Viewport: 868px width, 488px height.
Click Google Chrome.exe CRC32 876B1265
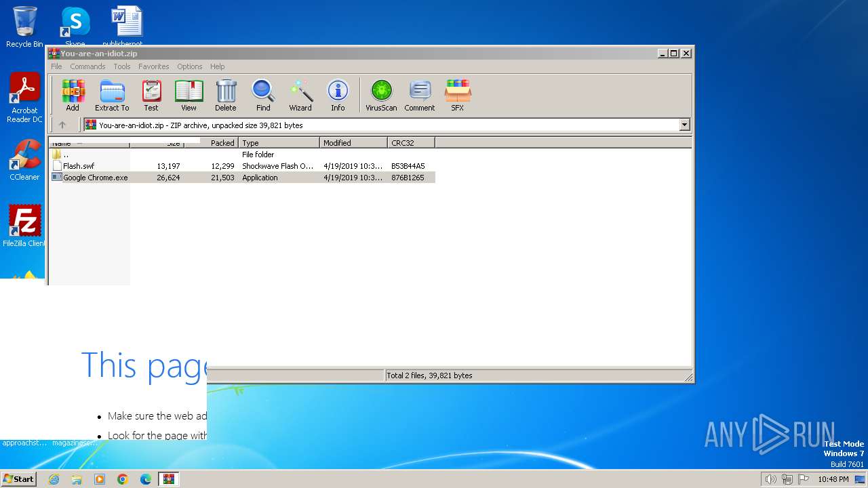click(x=408, y=178)
